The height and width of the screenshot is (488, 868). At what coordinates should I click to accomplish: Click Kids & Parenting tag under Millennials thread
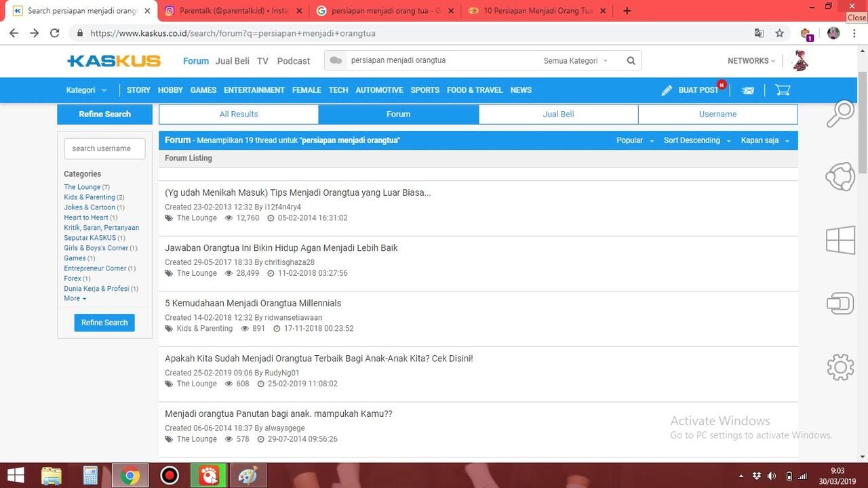tap(205, 329)
